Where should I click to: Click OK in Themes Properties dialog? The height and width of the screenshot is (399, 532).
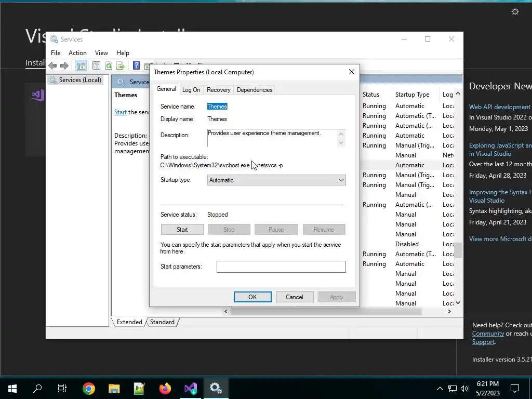(252, 297)
